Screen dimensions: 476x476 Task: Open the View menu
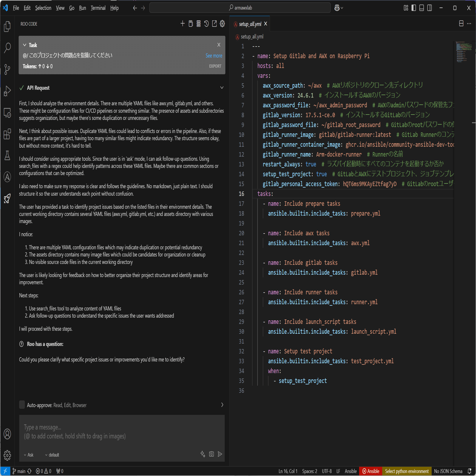(60, 8)
